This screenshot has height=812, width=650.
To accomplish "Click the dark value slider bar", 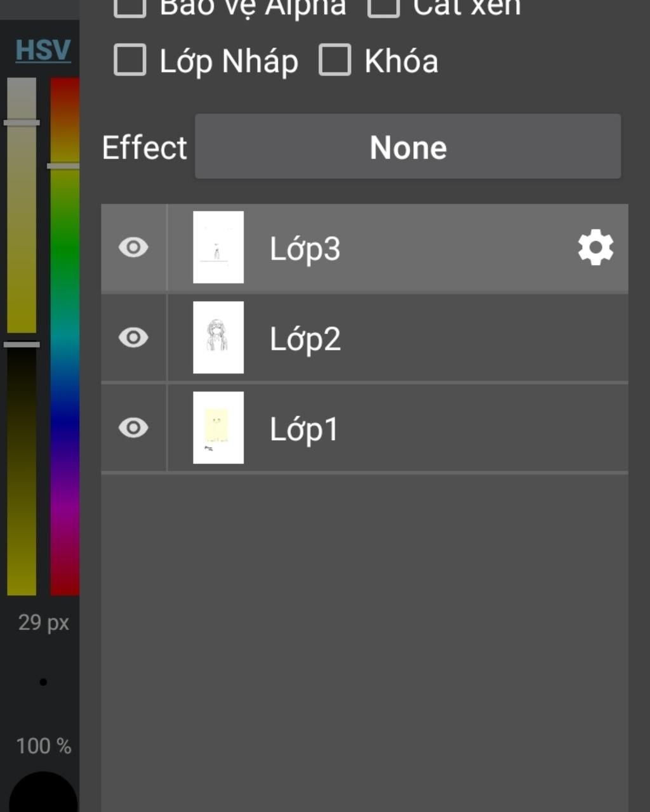I will (x=22, y=469).
